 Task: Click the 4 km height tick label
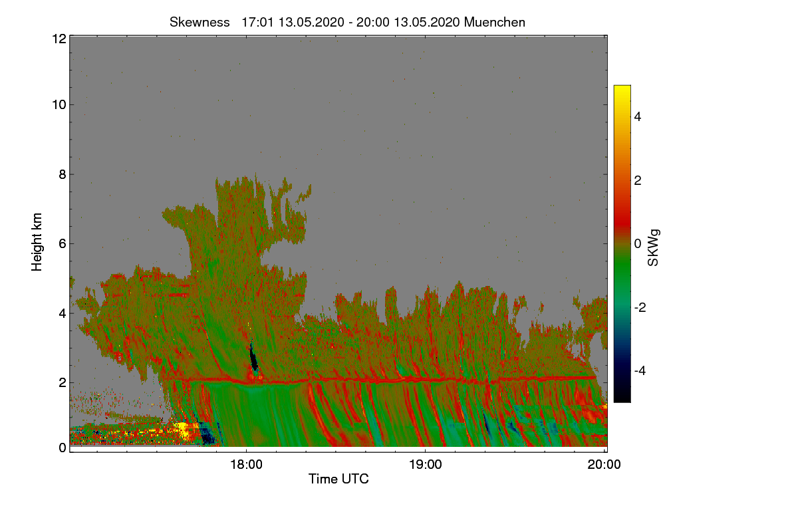(x=62, y=313)
